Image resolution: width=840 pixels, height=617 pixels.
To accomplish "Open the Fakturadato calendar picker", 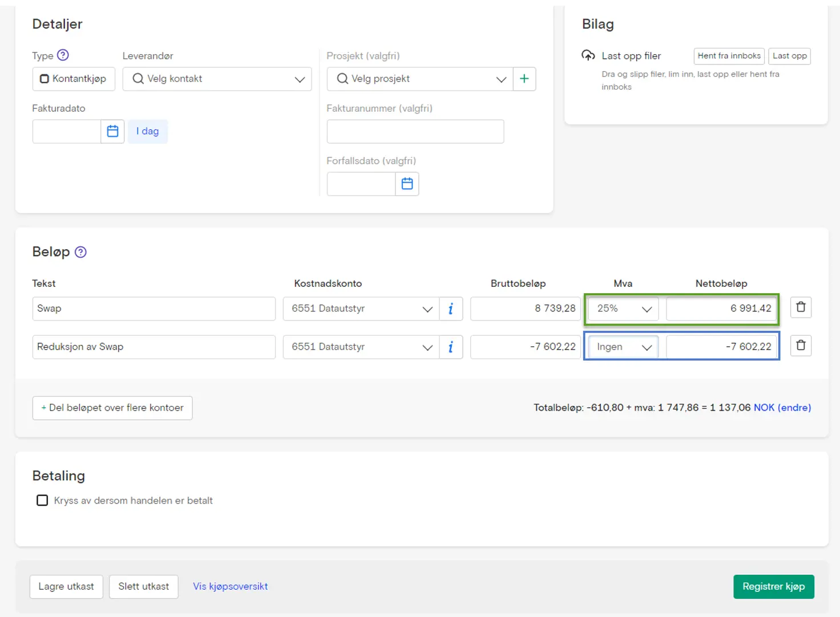I will (113, 131).
